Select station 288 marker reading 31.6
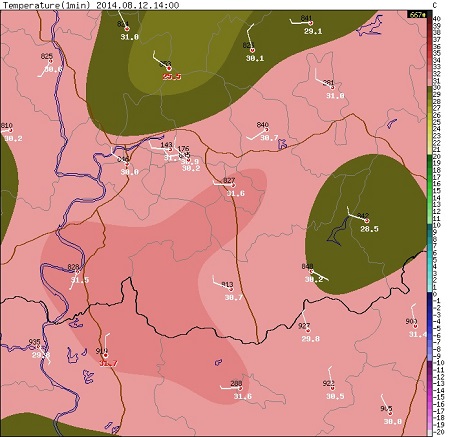This screenshot has height=437, width=450. pyautogui.click(x=240, y=388)
